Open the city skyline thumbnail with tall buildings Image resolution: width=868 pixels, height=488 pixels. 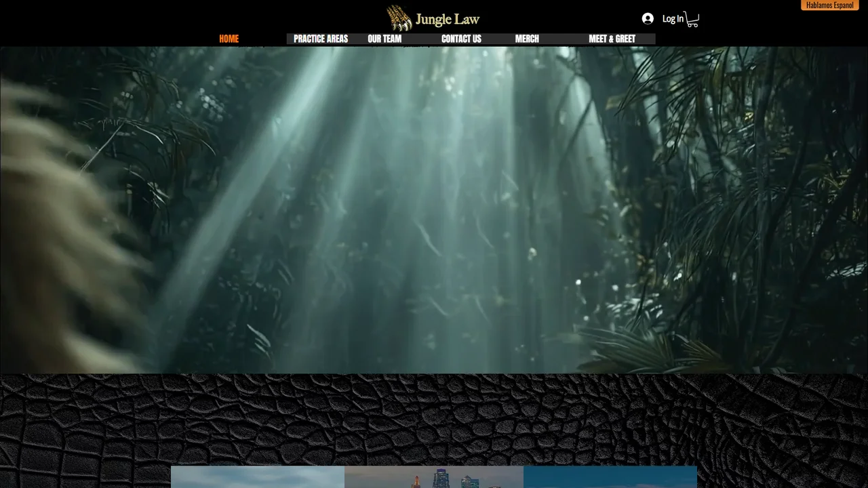pos(434,477)
